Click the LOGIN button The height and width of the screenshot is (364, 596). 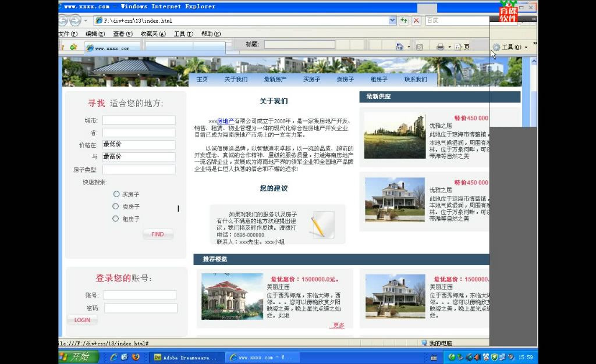[82, 320]
